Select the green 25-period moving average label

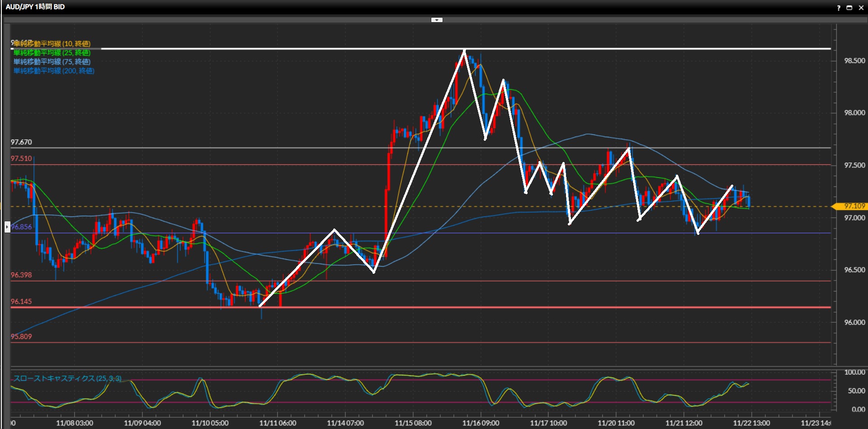(x=52, y=52)
